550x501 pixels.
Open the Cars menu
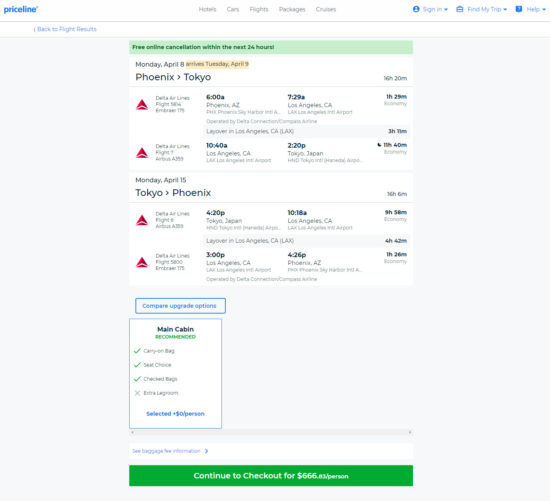click(233, 9)
